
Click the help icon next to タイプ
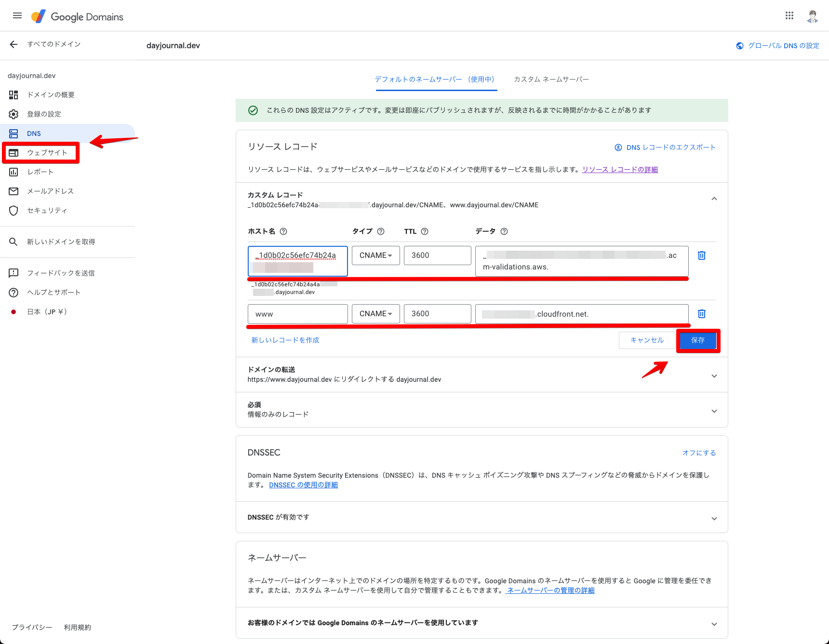click(381, 231)
